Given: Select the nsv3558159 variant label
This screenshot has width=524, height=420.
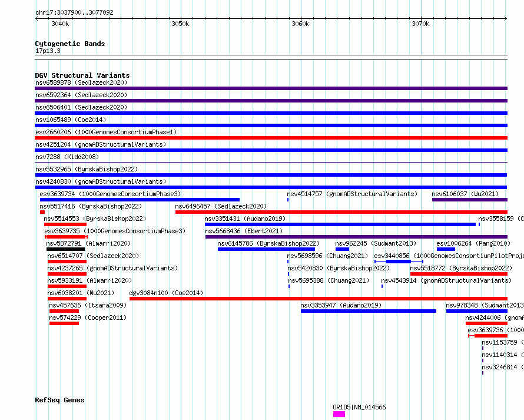Looking at the screenshot, I should pyautogui.click(x=501, y=219).
